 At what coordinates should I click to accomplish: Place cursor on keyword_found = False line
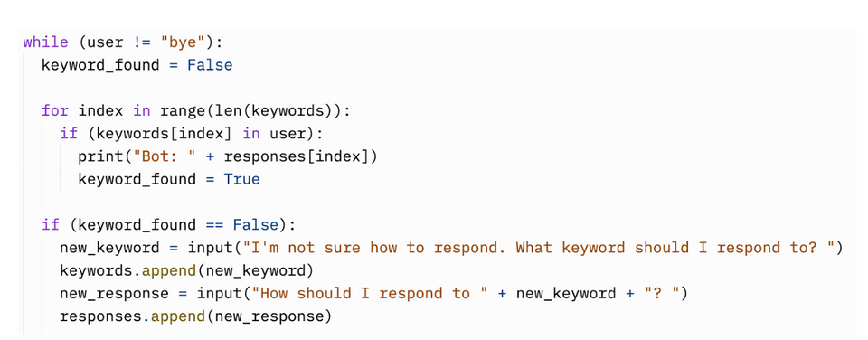137,65
